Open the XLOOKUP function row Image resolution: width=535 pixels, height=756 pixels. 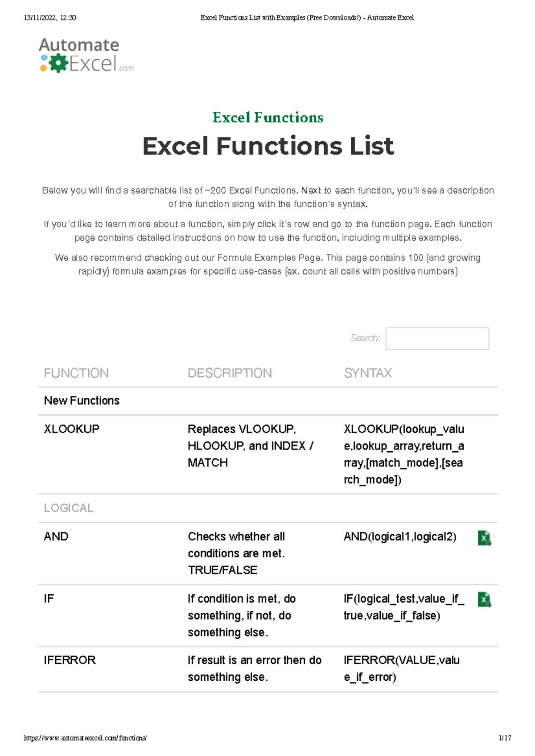point(268,454)
